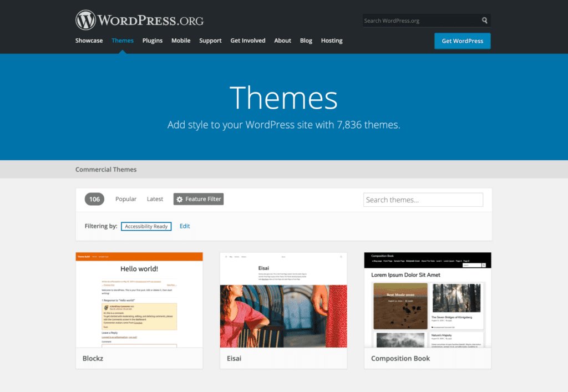
Task: Click the Accessibility Ready filter tag
Action: [146, 226]
